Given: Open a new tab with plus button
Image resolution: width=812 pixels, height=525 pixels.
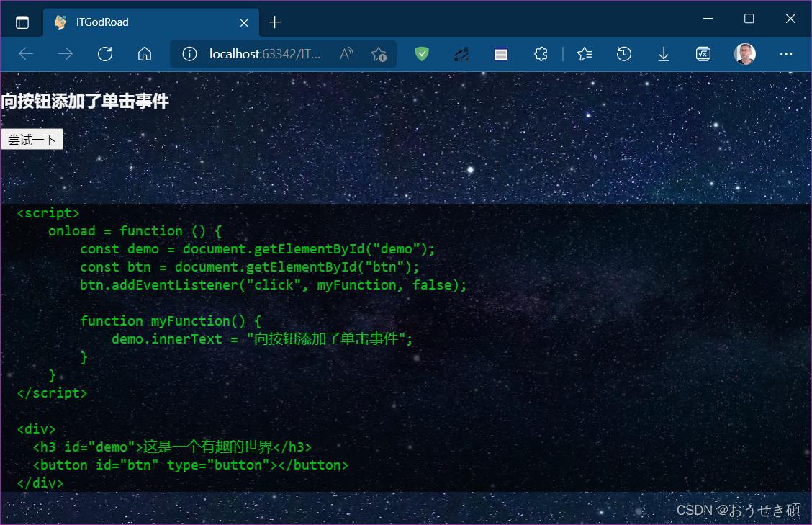Looking at the screenshot, I should point(274,22).
